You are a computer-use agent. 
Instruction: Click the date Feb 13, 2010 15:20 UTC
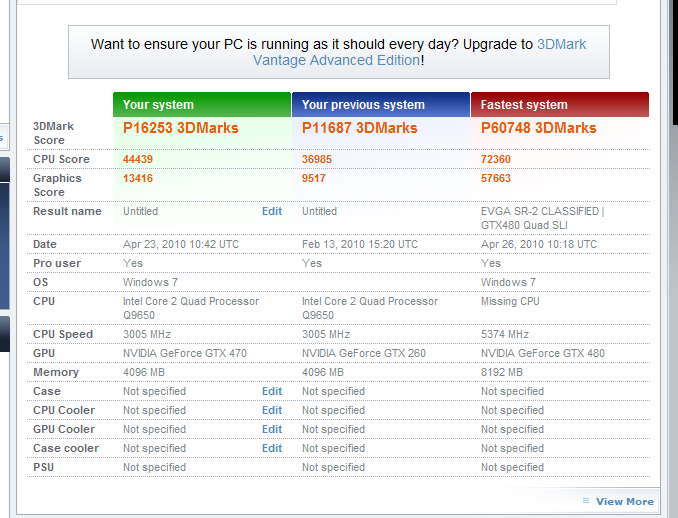[360, 244]
